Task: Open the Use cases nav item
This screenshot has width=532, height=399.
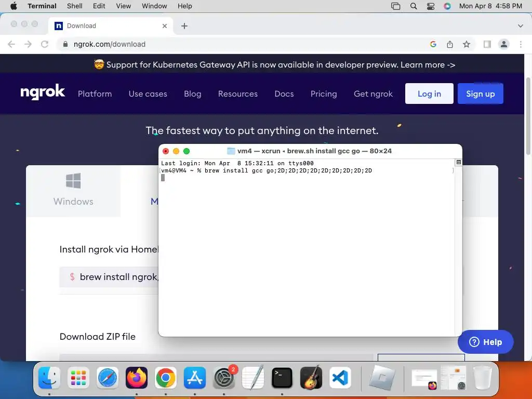Action: 148,94
